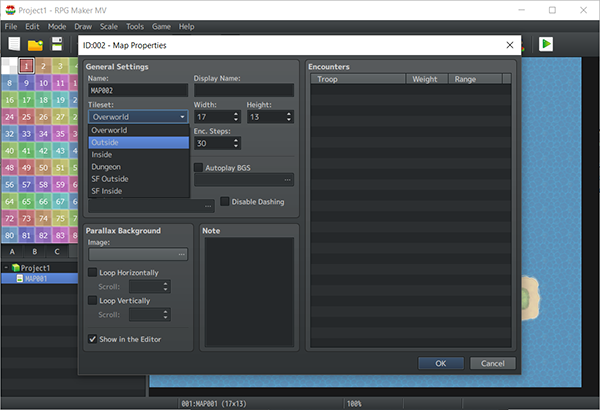Confirm with the OK button
600x410 pixels.
441,363
